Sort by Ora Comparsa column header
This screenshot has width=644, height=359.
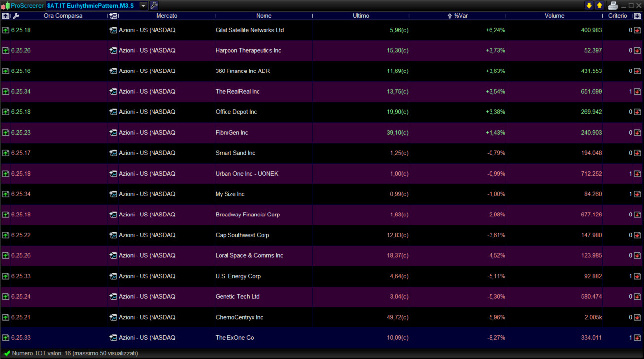click(63, 16)
